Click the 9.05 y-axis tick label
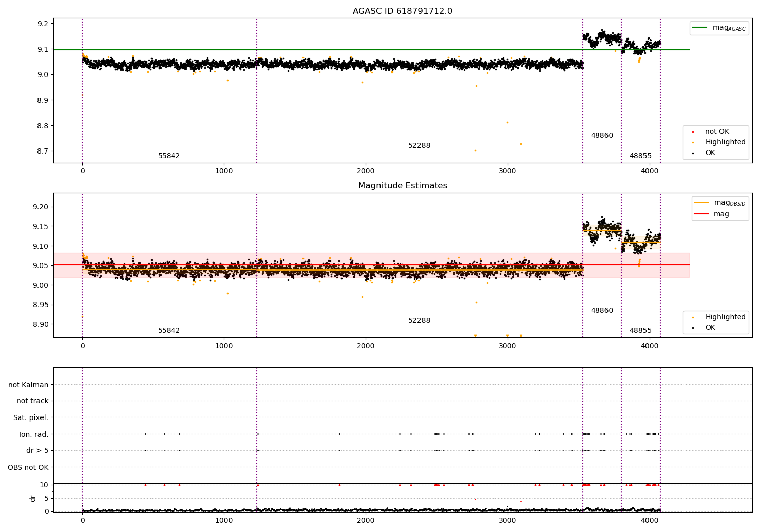This screenshot has height=532, width=760. [41, 265]
